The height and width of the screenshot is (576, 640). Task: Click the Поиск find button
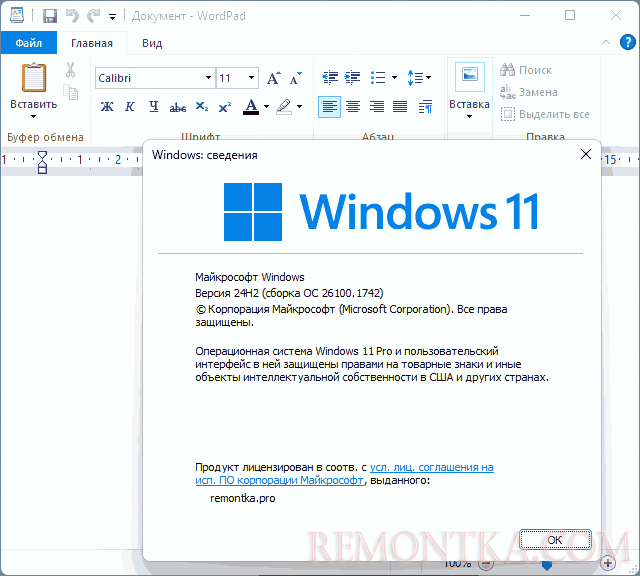tap(526, 70)
